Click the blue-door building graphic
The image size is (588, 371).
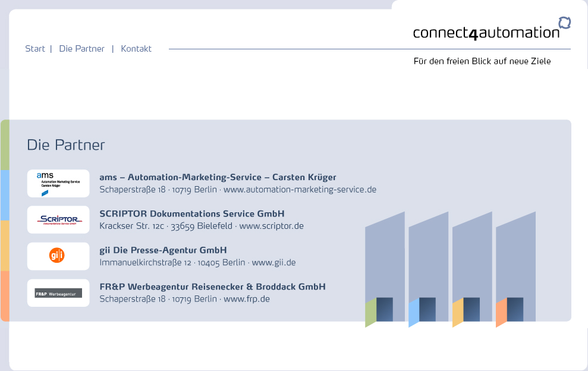point(428,269)
